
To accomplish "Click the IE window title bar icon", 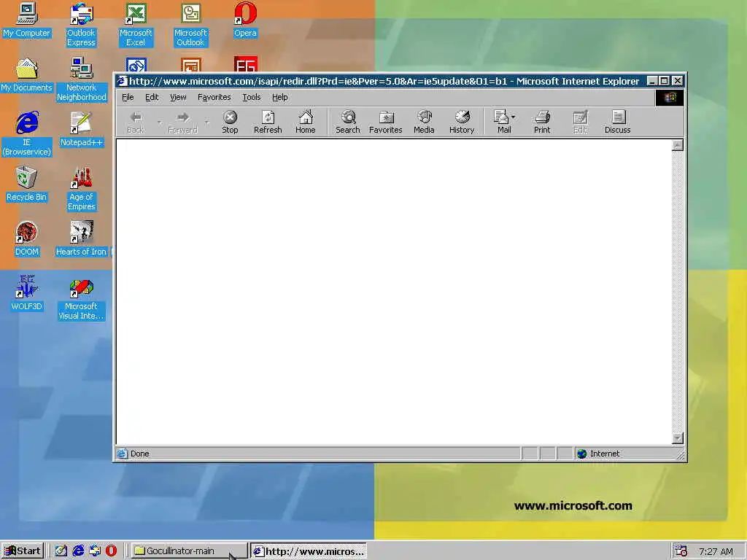I will click(x=122, y=81).
